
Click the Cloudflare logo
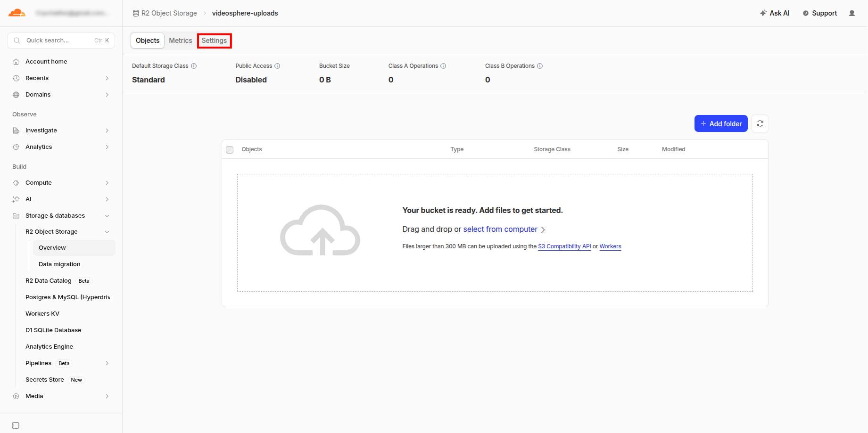pyautogui.click(x=17, y=13)
